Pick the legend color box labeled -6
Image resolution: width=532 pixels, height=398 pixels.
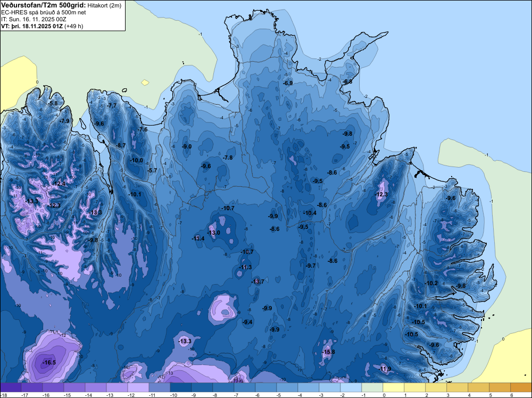(265, 387)
